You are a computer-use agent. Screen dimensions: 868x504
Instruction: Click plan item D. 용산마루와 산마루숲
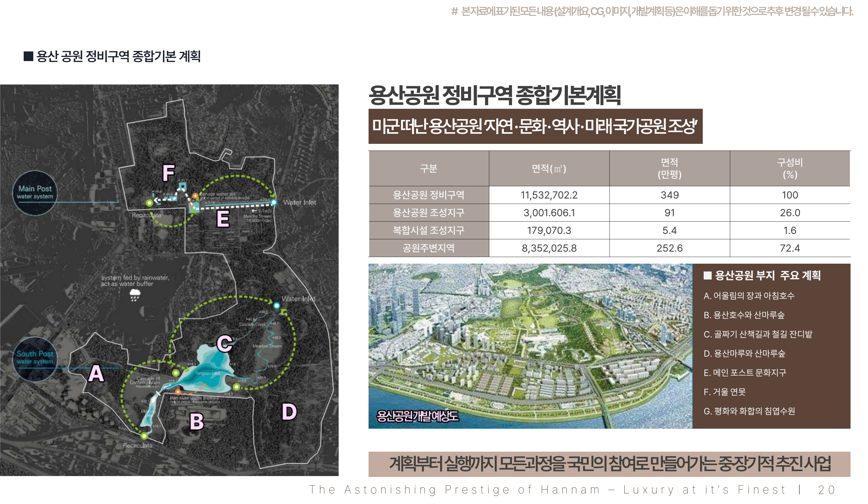pyautogui.click(x=744, y=353)
